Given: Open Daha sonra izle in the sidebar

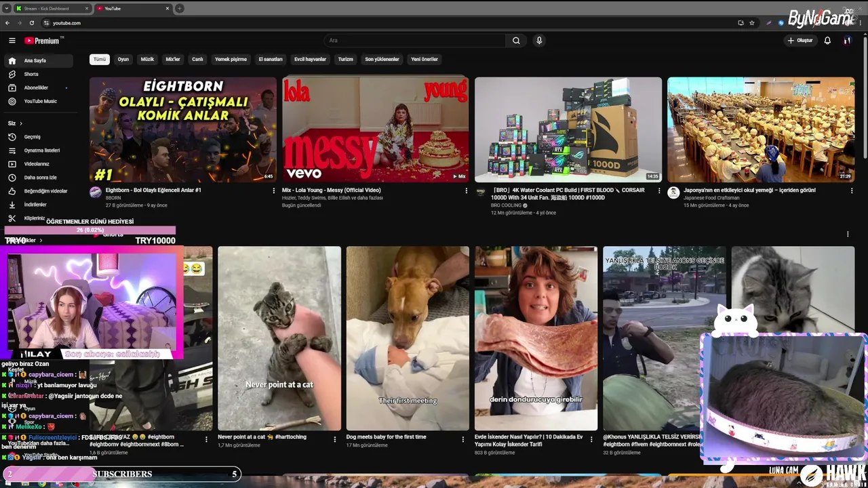Looking at the screenshot, I should click(x=37, y=178).
